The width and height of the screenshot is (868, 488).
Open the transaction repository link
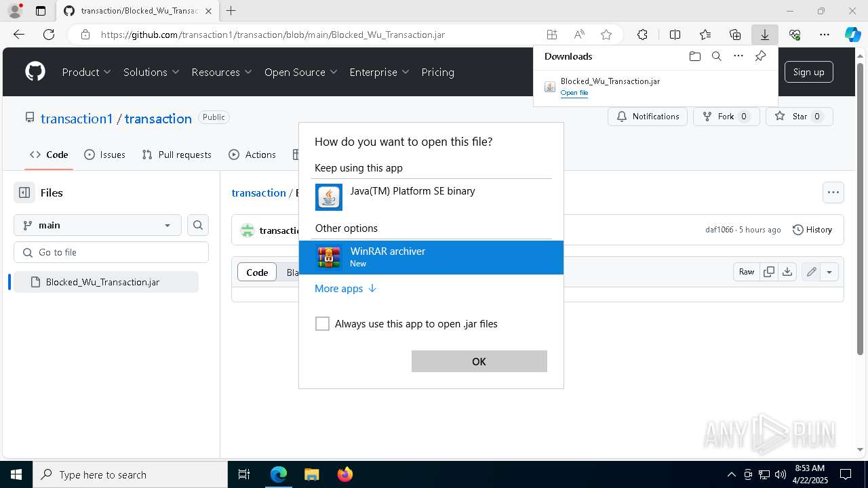click(x=158, y=119)
